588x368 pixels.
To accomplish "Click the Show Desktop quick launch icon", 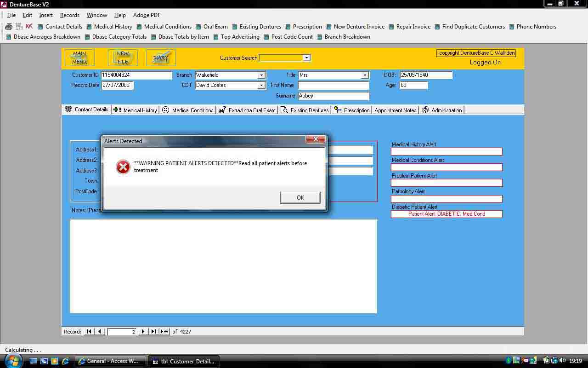I will coord(34,361).
